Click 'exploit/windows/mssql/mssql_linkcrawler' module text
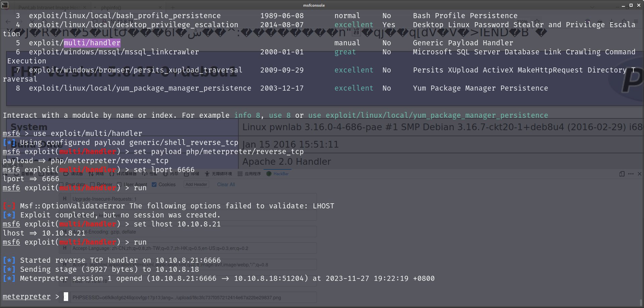Screen dimensions: 644x308 point(114,52)
